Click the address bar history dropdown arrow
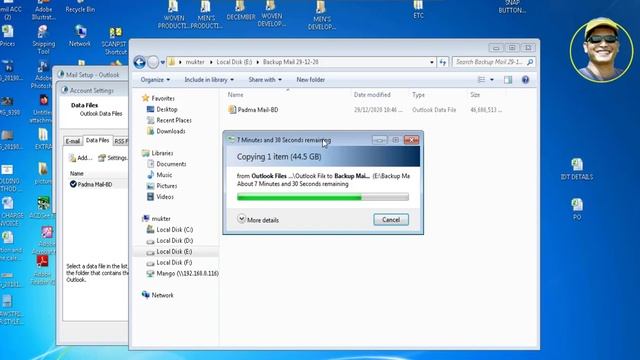 point(432,62)
